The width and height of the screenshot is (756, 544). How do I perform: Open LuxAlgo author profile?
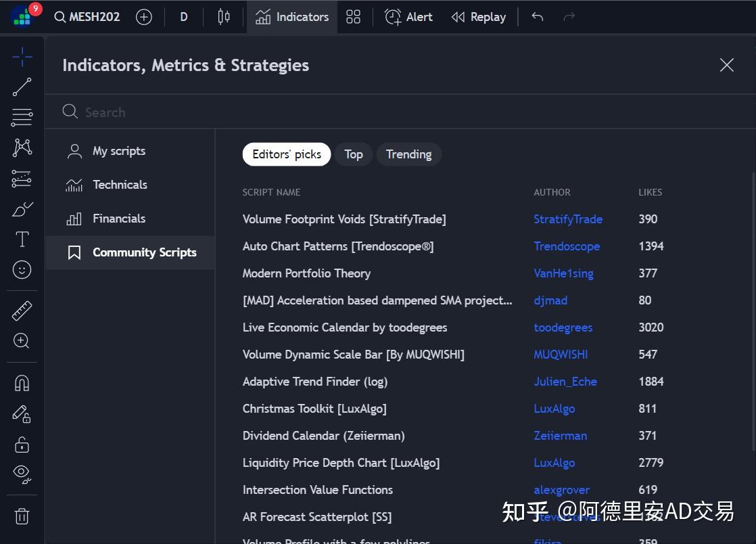point(554,409)
